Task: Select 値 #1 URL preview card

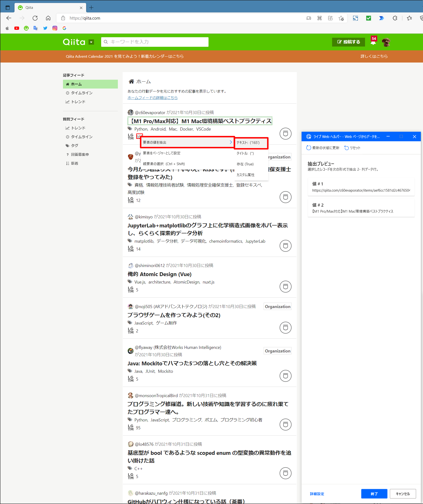Action: (x=361, y=187)
